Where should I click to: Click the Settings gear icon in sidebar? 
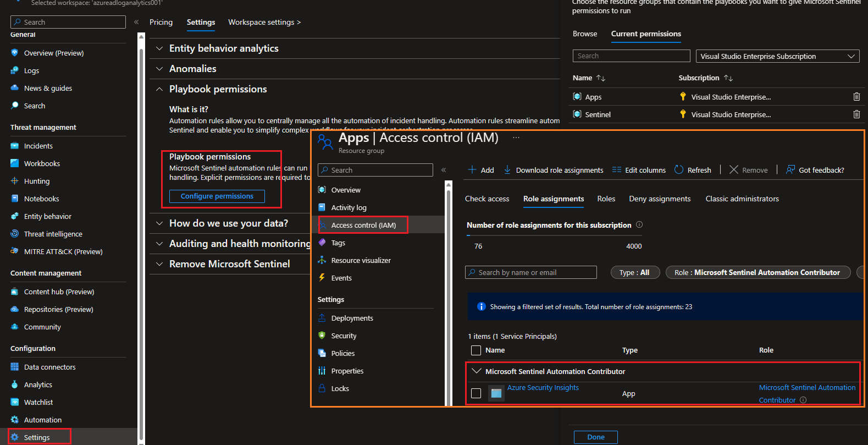tap(15, 437)
